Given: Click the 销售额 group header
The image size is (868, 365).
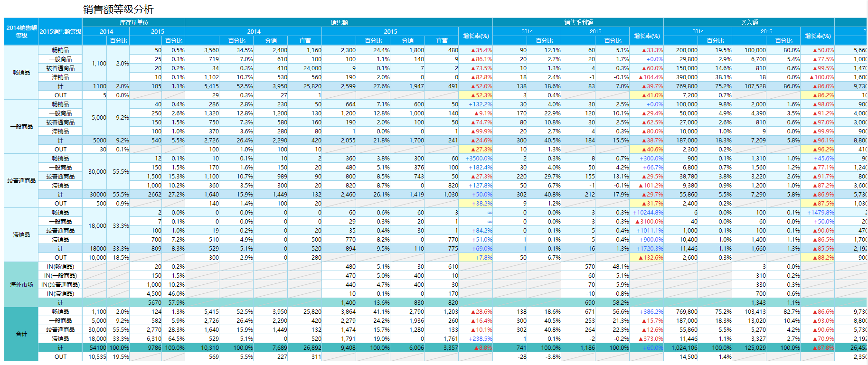Looking at the screenshot, I should 339,22.
